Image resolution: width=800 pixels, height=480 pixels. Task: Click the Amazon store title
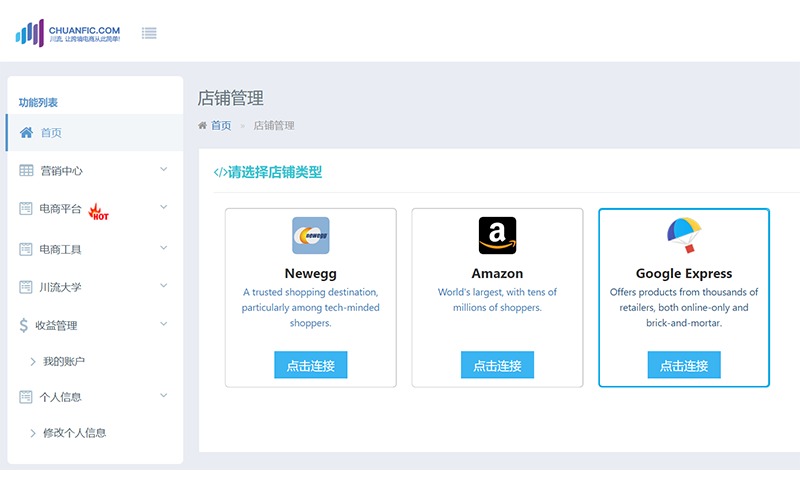click(x=497, y=273)
